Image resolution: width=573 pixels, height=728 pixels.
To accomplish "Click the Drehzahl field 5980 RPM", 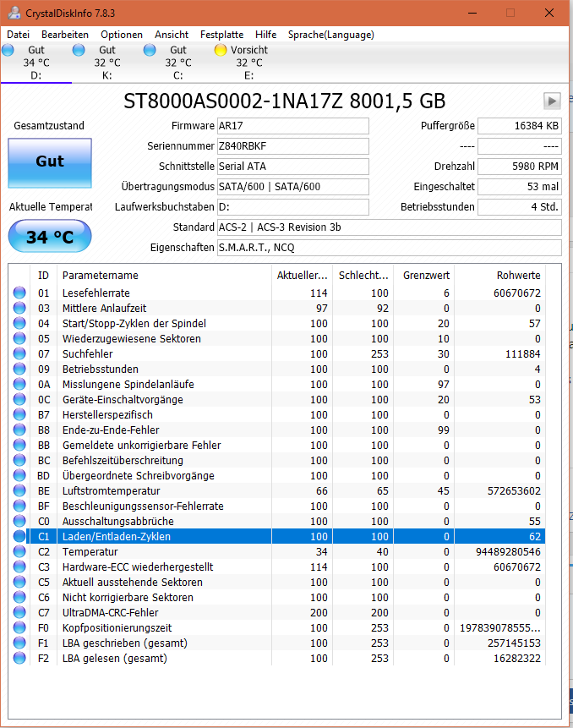I will pyautogui.click(x=520, y=167).
